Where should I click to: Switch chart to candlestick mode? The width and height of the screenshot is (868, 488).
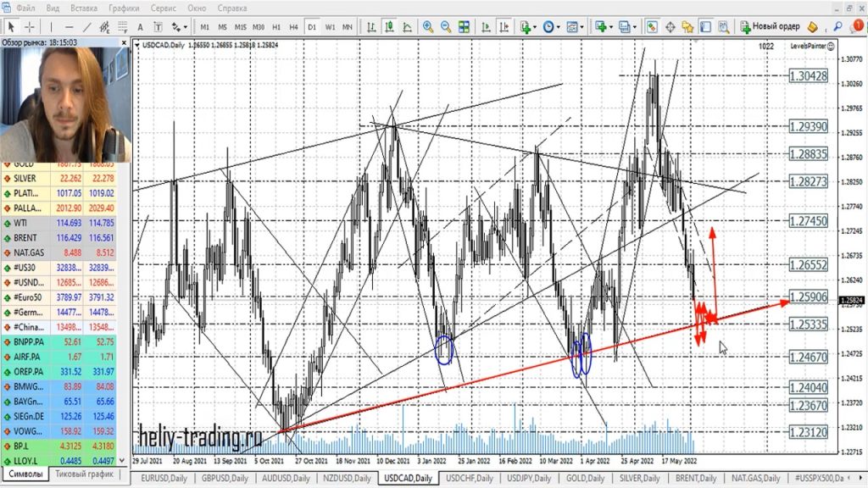[x=389, y=27]
